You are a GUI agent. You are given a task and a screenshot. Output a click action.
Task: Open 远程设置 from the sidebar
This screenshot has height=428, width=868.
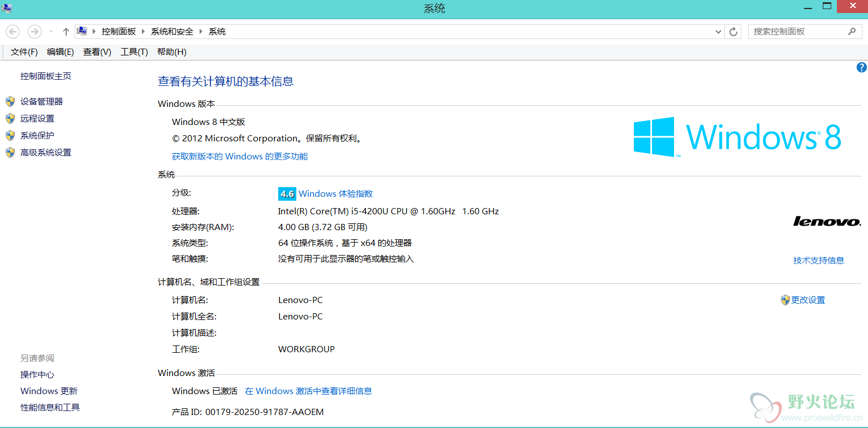(x=37, y=119)
